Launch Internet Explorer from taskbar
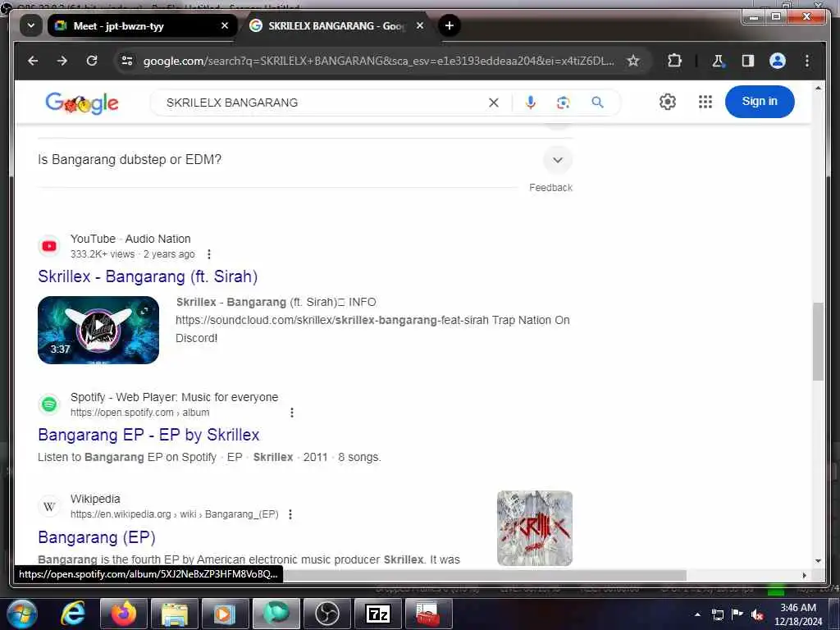This screenshot has width=840, height=630. pos(73,614)
